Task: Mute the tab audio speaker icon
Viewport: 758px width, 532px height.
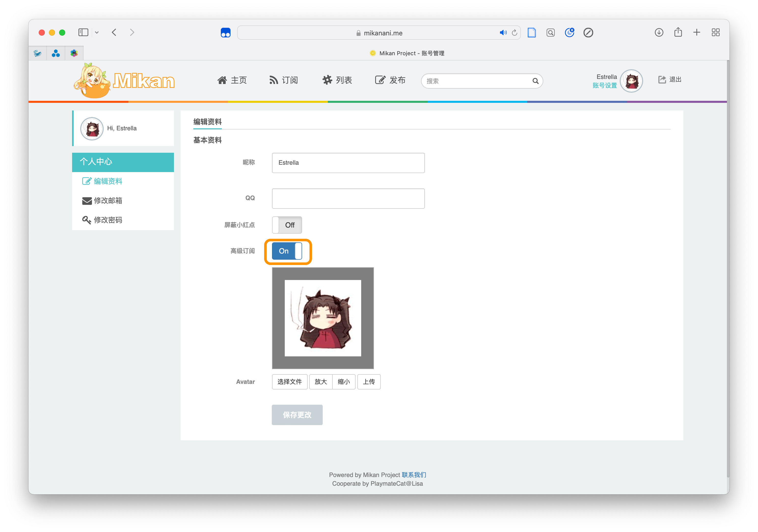Action: [503, 33]
